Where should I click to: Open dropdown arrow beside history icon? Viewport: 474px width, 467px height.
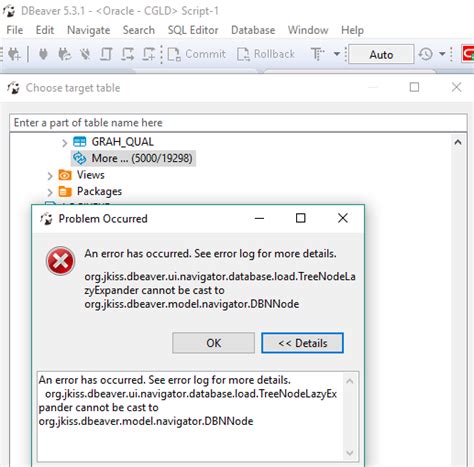[442, 54]
